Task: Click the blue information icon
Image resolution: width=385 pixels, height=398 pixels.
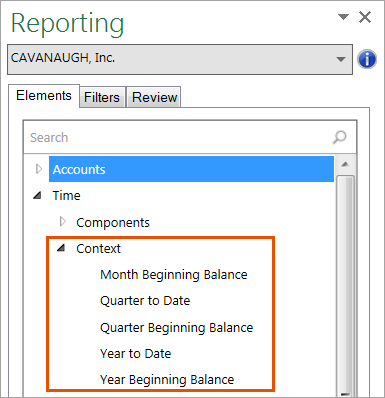Action: [x=367, y=59]
